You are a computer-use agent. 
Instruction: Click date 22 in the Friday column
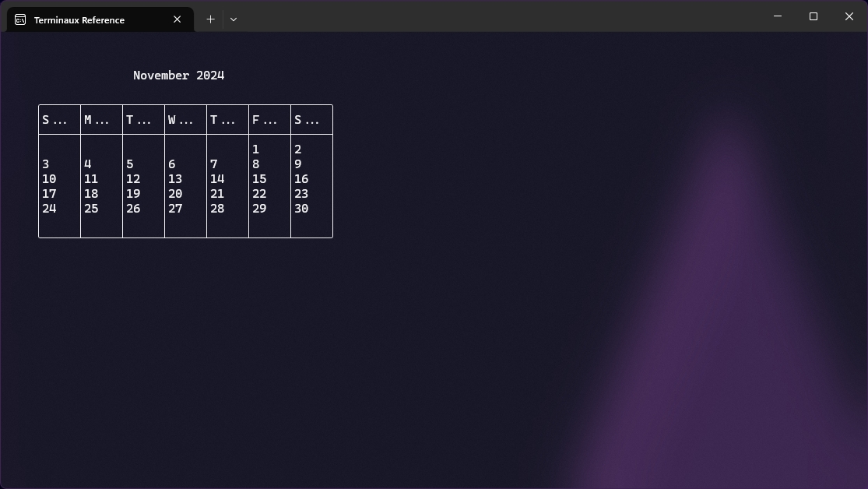point(259,194)
